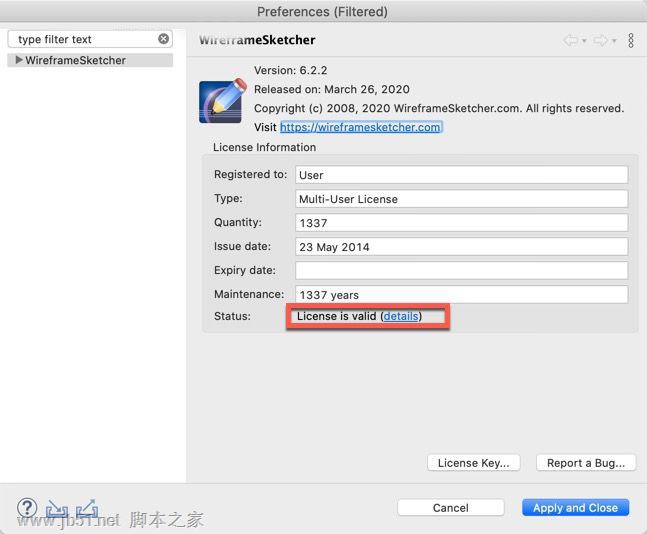Click the 'Issue date:' label
Viewport: 647px width, 534px height.
(x=242, y=246)
